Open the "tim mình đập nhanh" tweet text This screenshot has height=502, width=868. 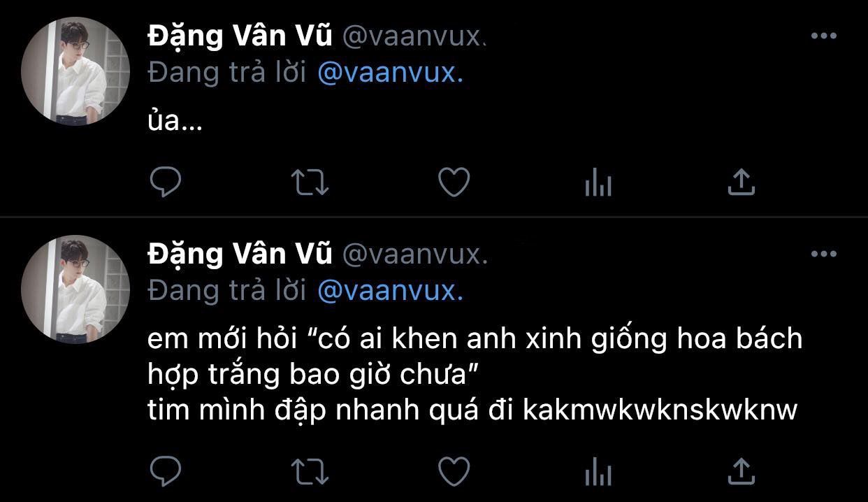point(472,410)
